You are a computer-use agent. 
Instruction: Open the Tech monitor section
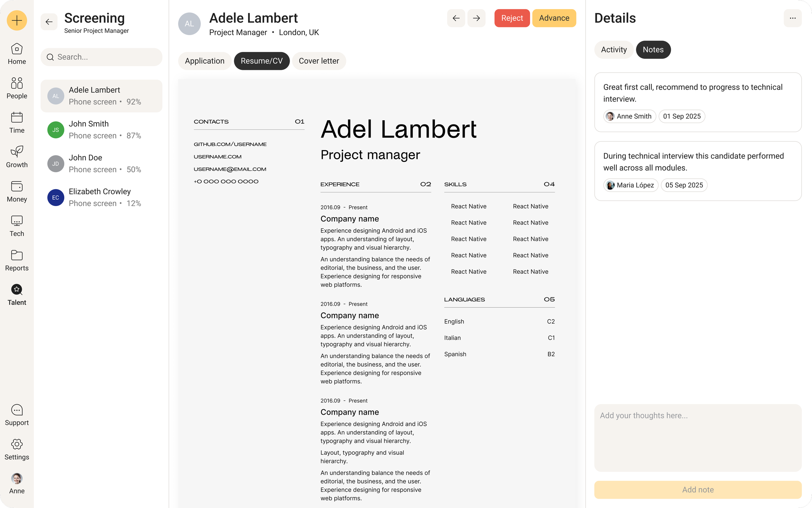[17, 226]
